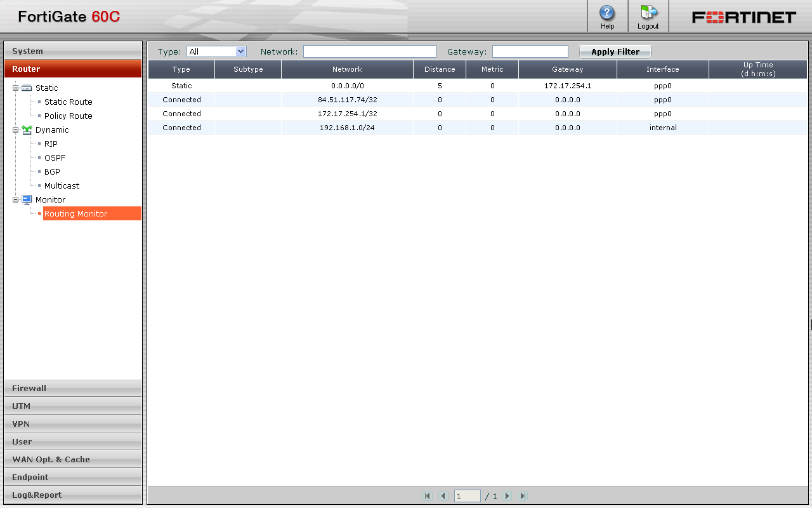Expand the WAN Opt. & Cache section
The image size is (812, 508).
[73, 459]
